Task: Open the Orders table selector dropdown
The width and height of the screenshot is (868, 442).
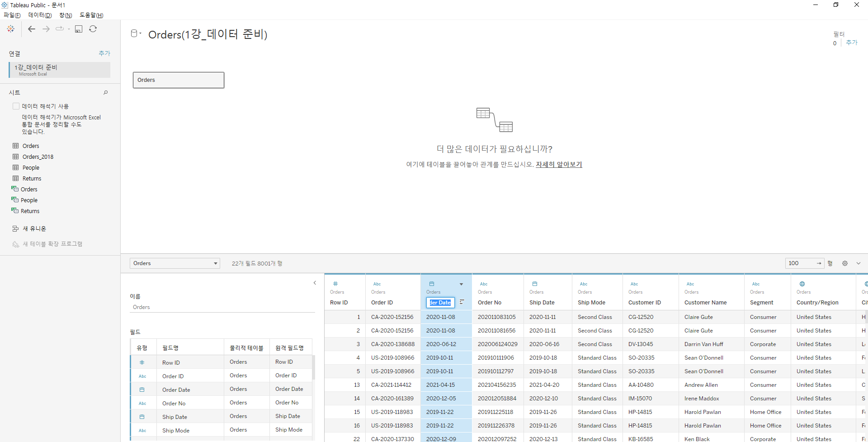Action: [175, 263]
